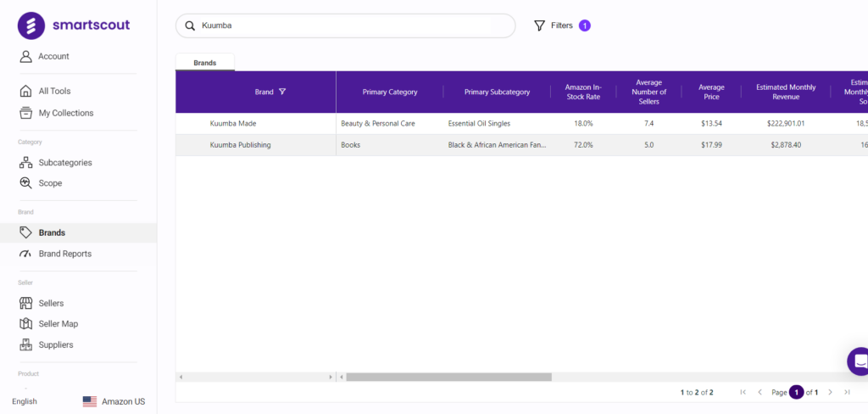This screenshot has height=414, width=868.
Task: Open the chat support bubble
Action: click(x=860, y=361)
